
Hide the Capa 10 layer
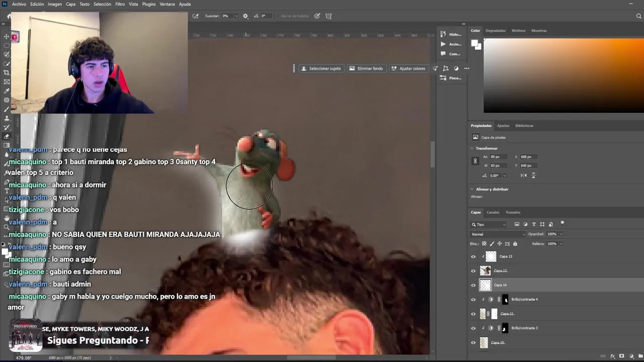(x=473, y=343)
